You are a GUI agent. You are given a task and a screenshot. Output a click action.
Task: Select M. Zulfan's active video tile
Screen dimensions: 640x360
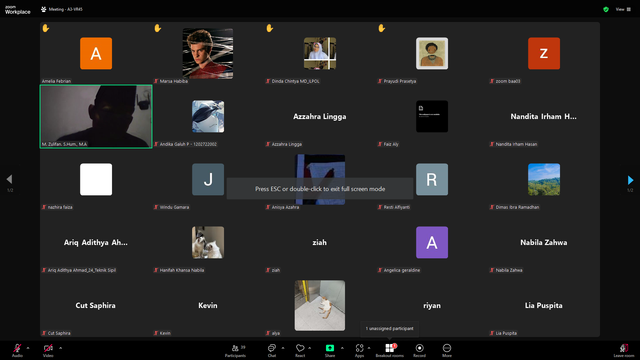click(x=96, y=117)
